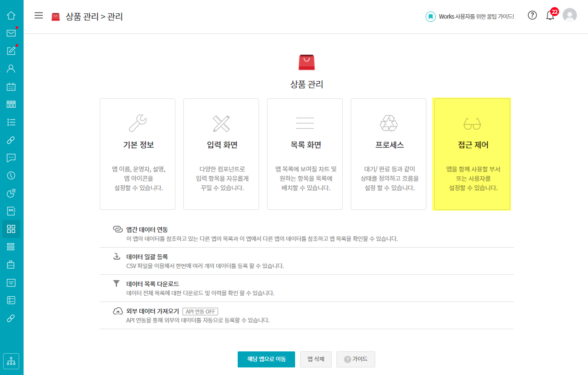Click the 해당 앱으로 이동 button
The height and width of the screenshot is (375, 588).
point(266,359)
